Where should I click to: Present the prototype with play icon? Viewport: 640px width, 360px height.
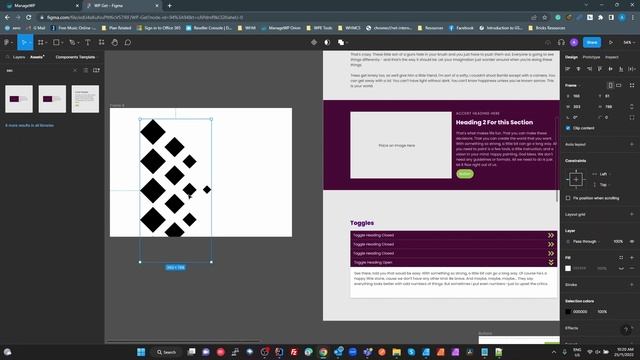pyautogui.click(x=611, y=42)
